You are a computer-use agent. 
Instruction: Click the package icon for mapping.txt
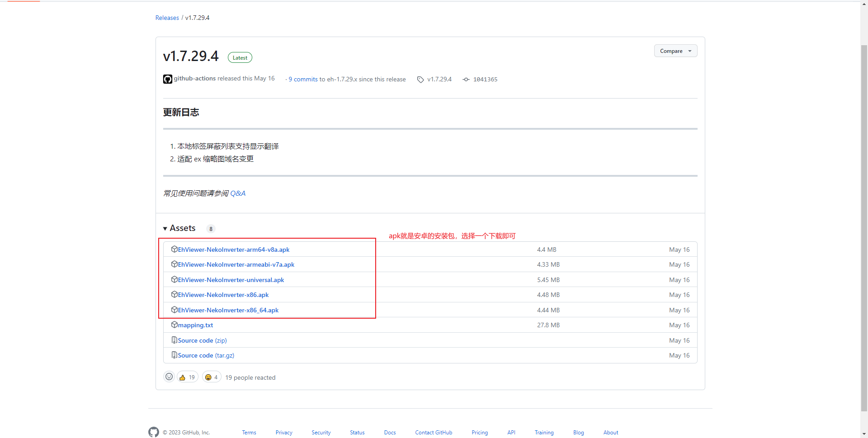click(174, 325)
